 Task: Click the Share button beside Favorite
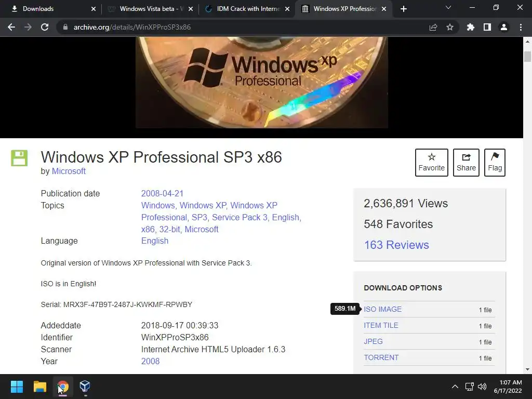[x=466, y=163]
